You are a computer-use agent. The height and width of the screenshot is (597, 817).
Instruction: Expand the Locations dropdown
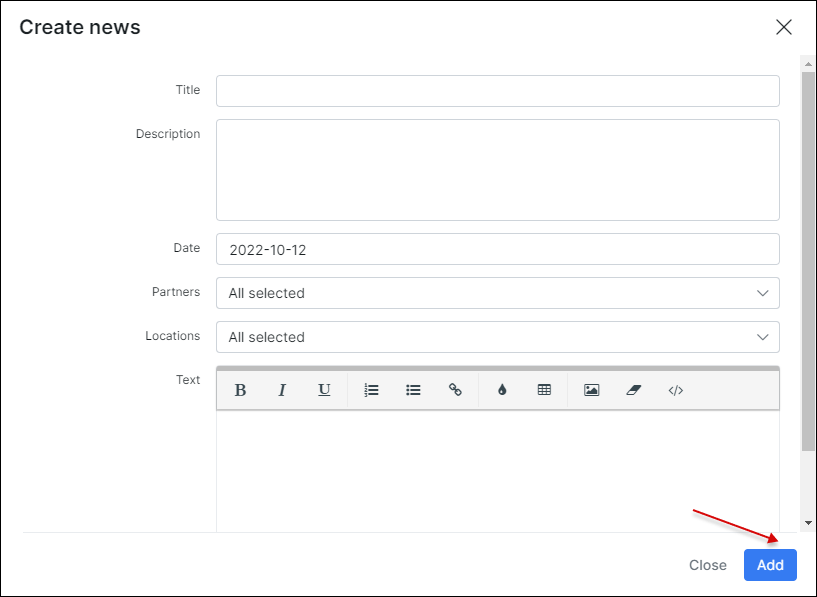(498, 337)
